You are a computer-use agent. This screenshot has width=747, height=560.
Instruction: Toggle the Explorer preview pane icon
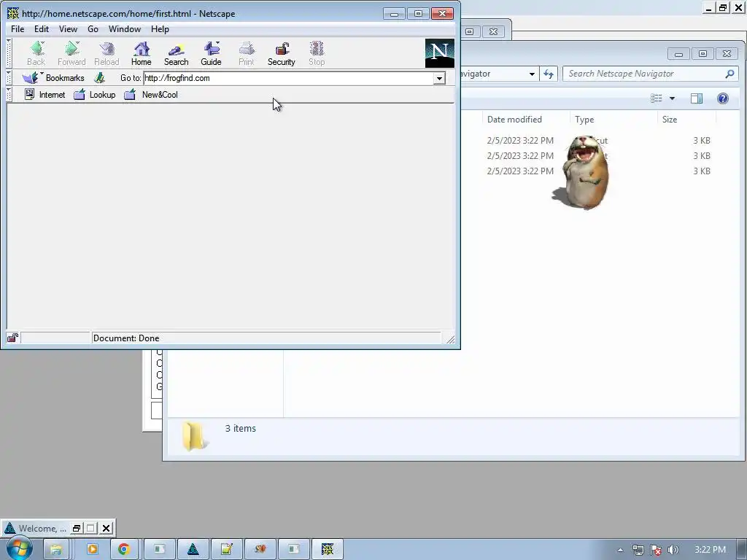pos(697,98)
